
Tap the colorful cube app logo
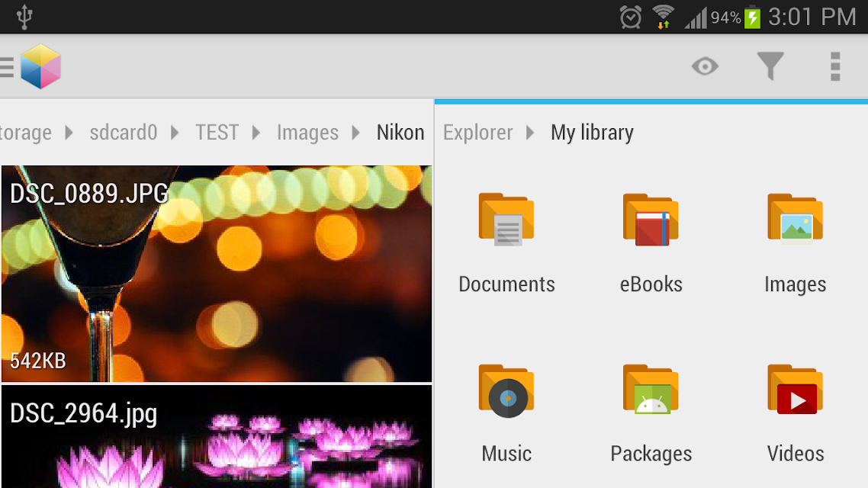tap(40, 66)
